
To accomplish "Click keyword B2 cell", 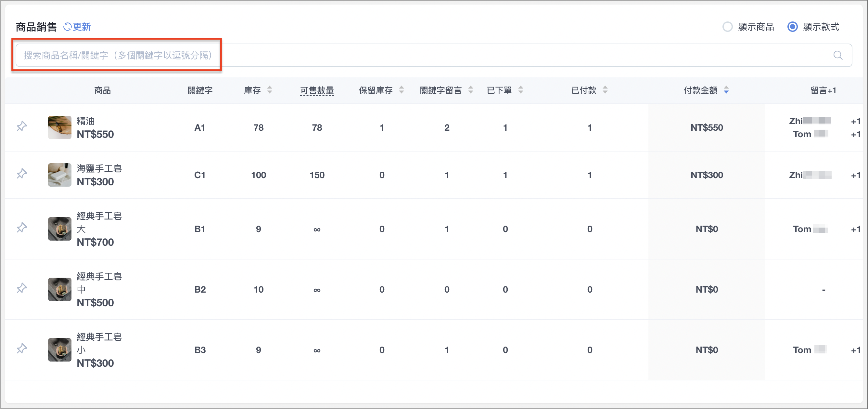I will pyautogui.click(x=200, y=290).
